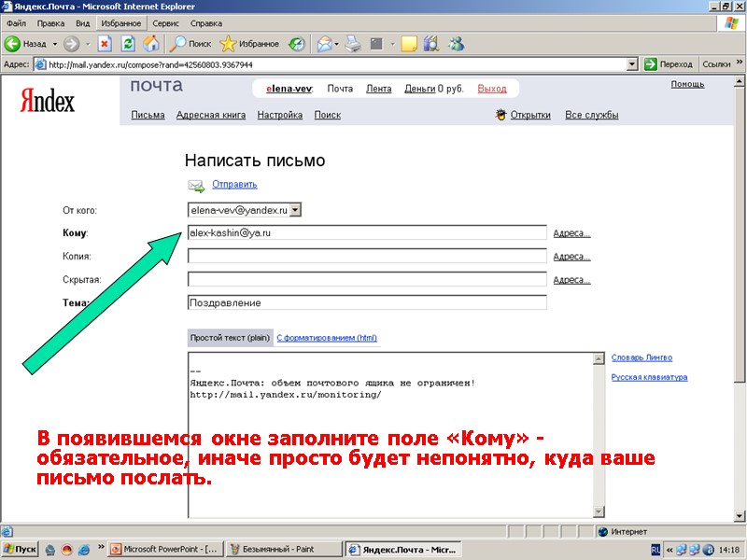Click the page icon in address bar
Viewport: 747px width, 560px height.
[x=41, y=64]
